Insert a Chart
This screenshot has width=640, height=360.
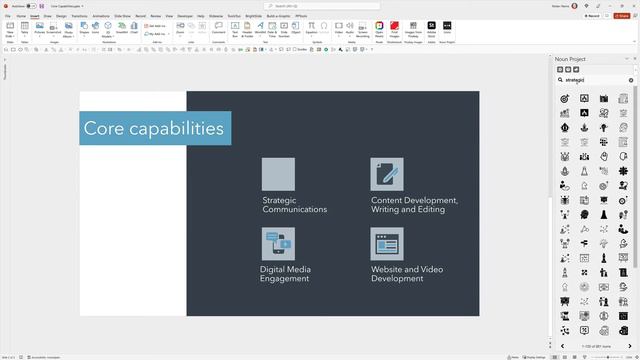pos(134,28)
